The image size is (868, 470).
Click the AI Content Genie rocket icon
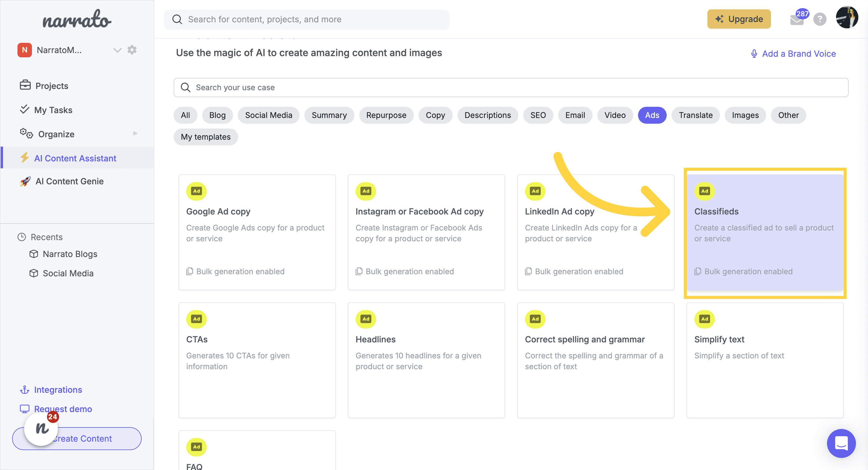(x=25, y=181)
